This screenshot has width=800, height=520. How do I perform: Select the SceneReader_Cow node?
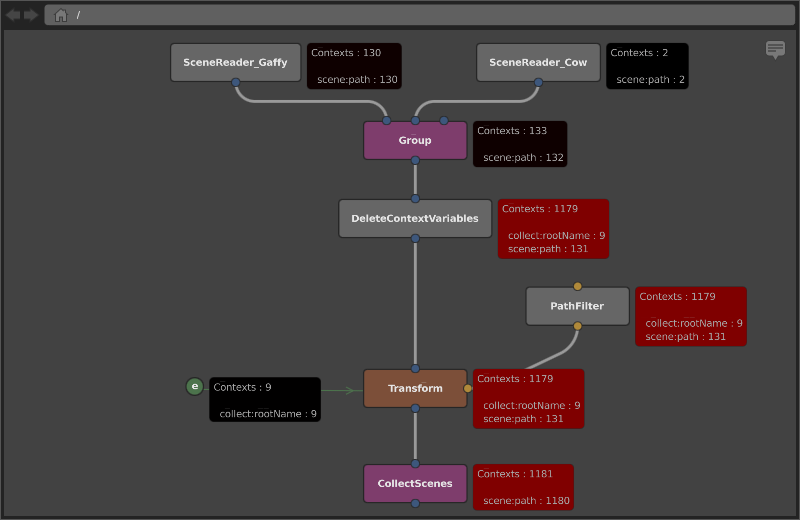pyautogui.click(x=538, y=62)
